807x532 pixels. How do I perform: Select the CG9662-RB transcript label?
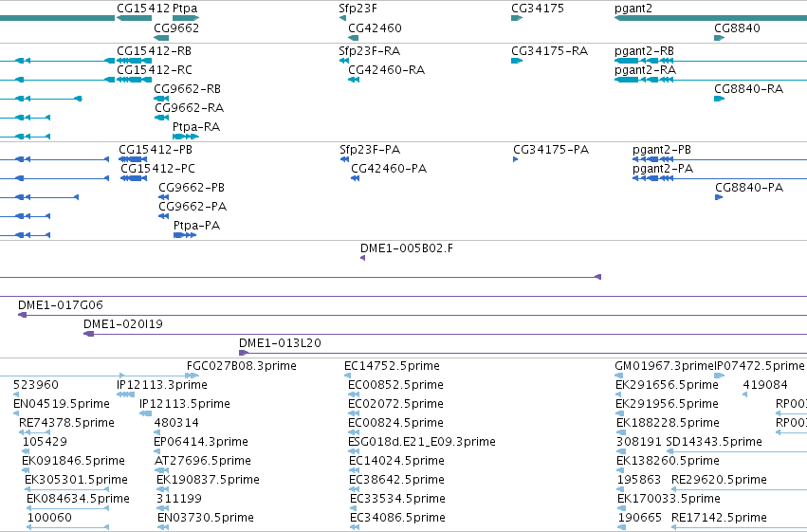(188, 89)
